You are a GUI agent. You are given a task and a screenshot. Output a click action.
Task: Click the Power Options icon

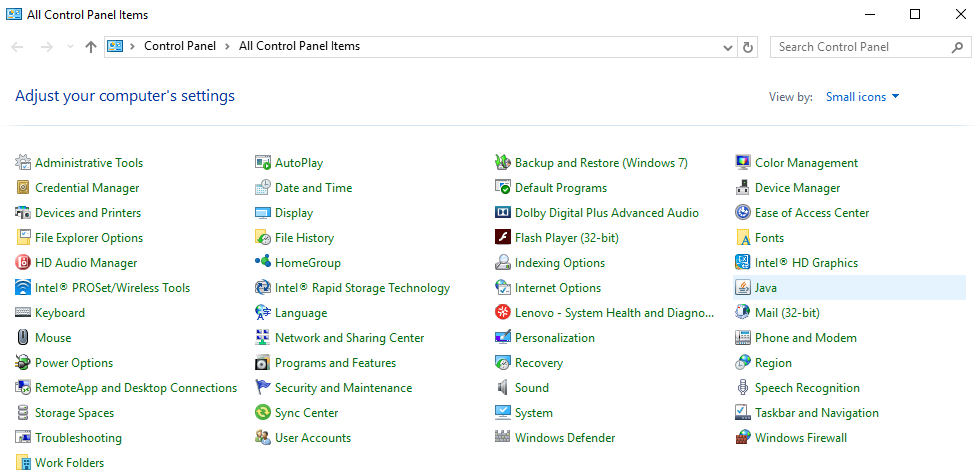click(23, 363)
